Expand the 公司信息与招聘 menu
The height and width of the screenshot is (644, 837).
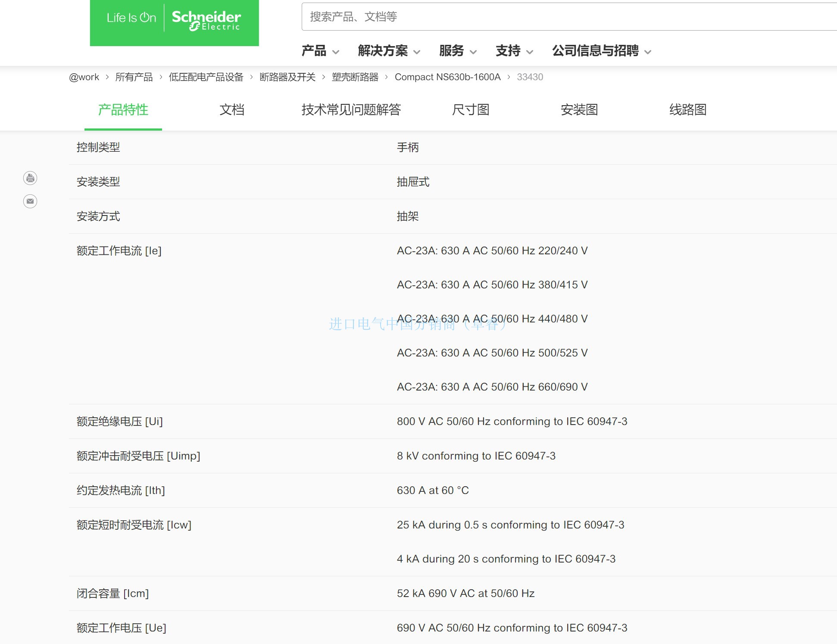pos(602,51)
